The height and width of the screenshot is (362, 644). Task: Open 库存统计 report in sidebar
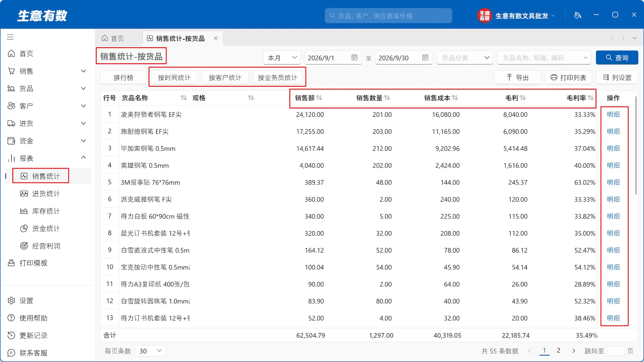46,211
